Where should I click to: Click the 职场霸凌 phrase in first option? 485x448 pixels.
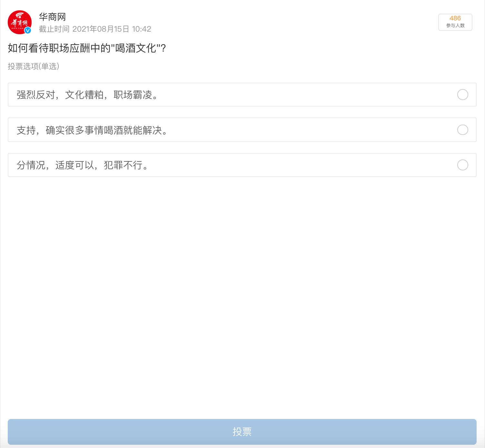(133, 95)
